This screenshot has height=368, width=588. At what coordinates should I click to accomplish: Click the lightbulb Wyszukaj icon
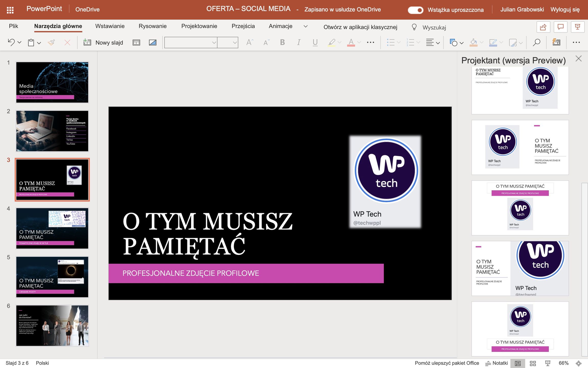pyautogui.click(x=414, y=27)
